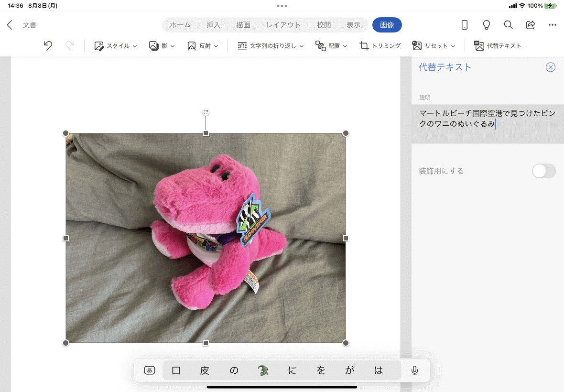The height and width of the screenshot is (392, 564).
Task: Close the 代替テキスト panel
Action: pos(550,67)
